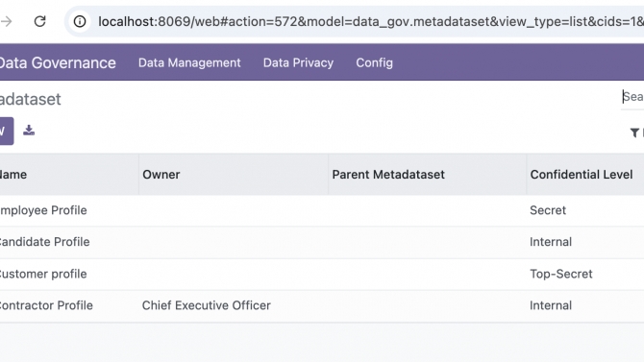Click Internal level in Candidate Profile row
This screenshot has height=362, width=644.
point(551,242)
